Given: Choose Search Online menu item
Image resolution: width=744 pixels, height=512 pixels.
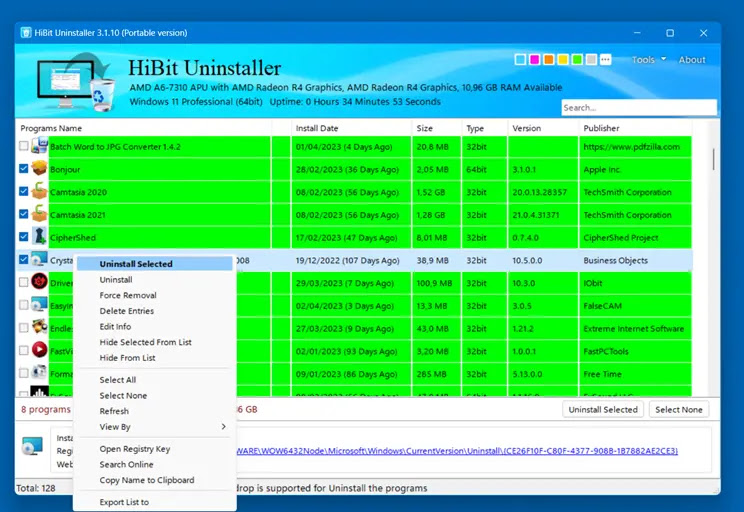Looking at the screenshot, I should pyautogui.click(x=155, y=464).
